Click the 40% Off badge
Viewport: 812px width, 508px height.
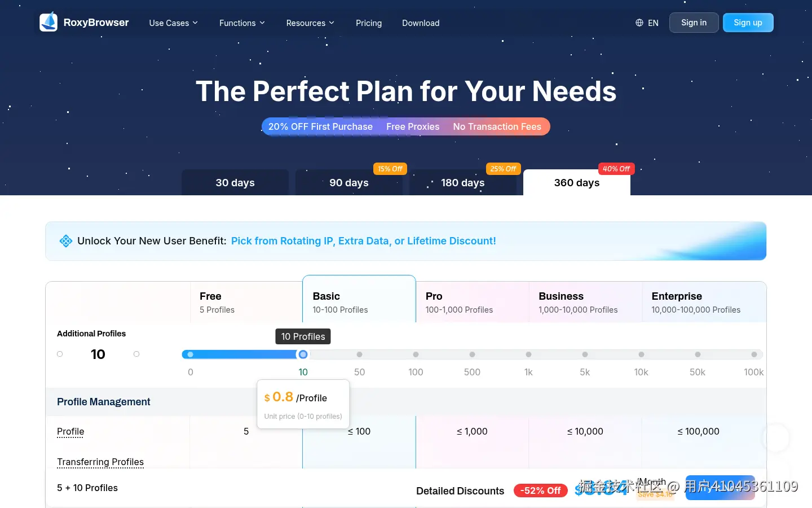(x=616, y=169)
